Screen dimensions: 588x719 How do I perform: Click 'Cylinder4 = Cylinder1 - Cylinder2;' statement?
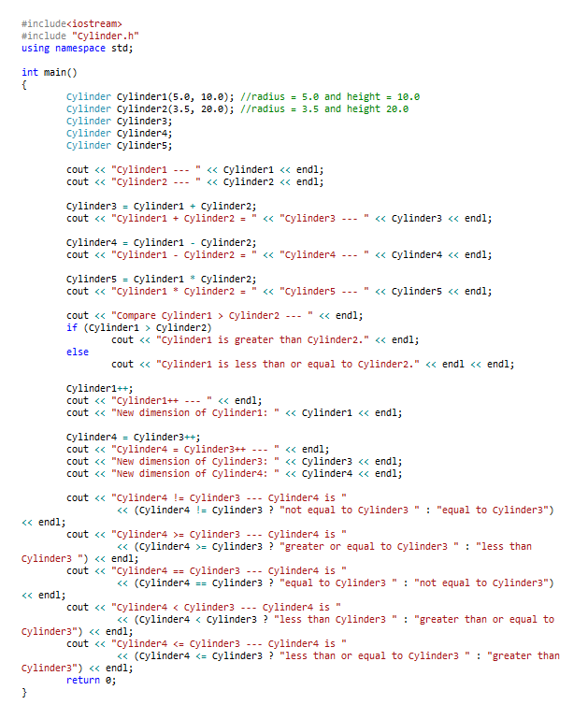pos(162,242)
